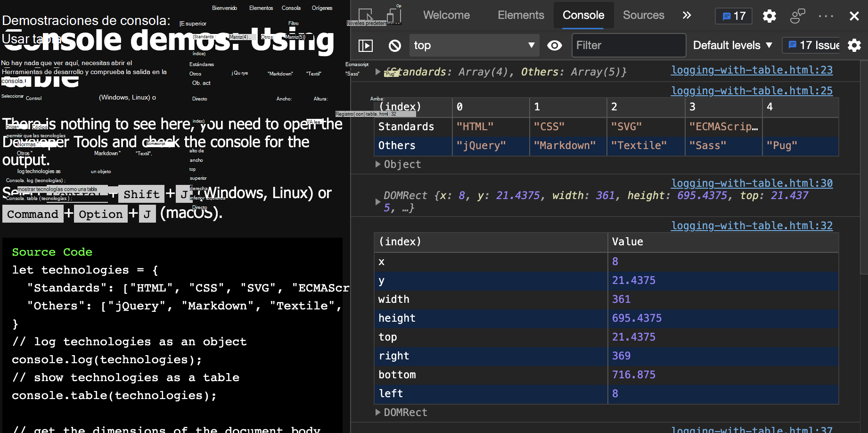Expand the logged DOMRect object line
Image resolution: width=868 pixels, height=433 pixels.
[378, 201]
